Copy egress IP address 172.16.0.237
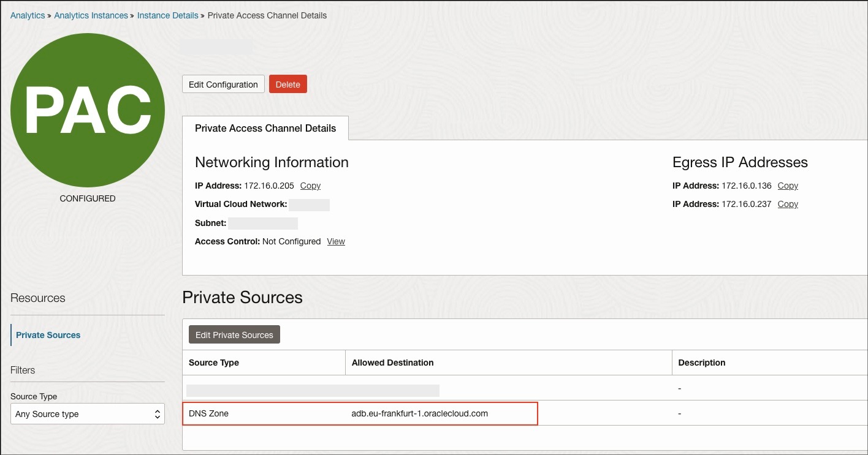 pyautogui.click(x=788, y=204)
